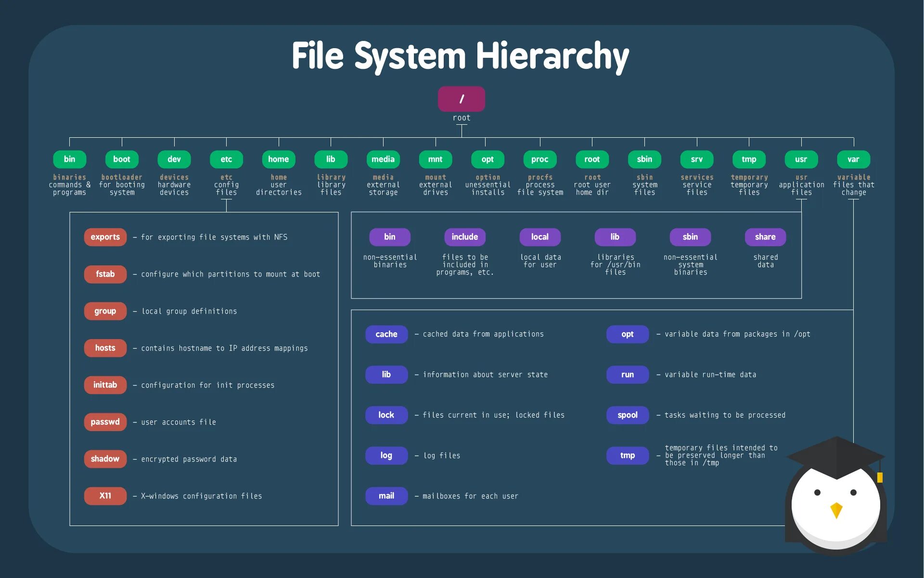Select the blue spool badge
924x578 pixels.
[627, 415]
